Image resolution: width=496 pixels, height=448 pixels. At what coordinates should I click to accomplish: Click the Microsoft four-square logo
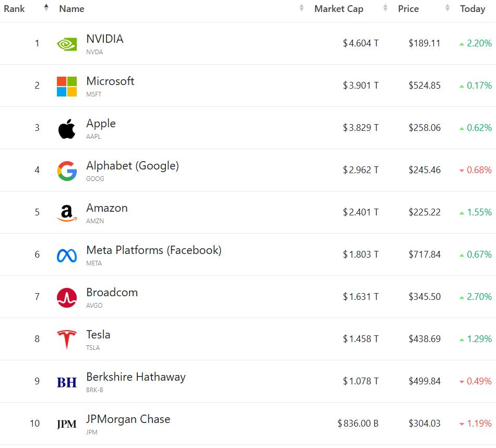coord(67,86)
